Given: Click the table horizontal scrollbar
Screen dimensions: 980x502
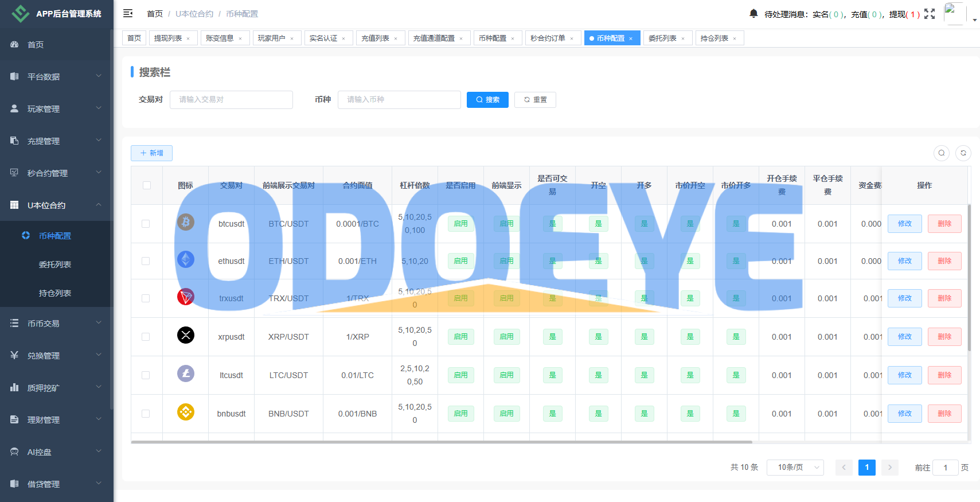Looking at the screenshot, I should pyautogui.click(x=442, y=442).
